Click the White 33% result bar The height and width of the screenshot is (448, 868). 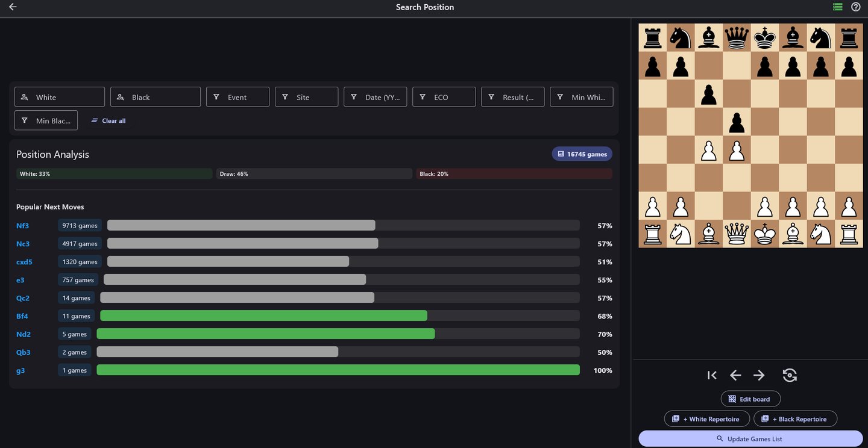(x=115, y=173)
